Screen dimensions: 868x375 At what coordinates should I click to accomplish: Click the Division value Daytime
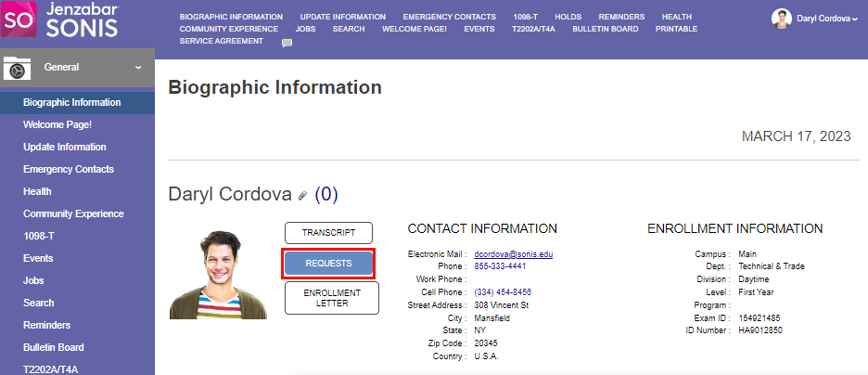pos(753,279)
